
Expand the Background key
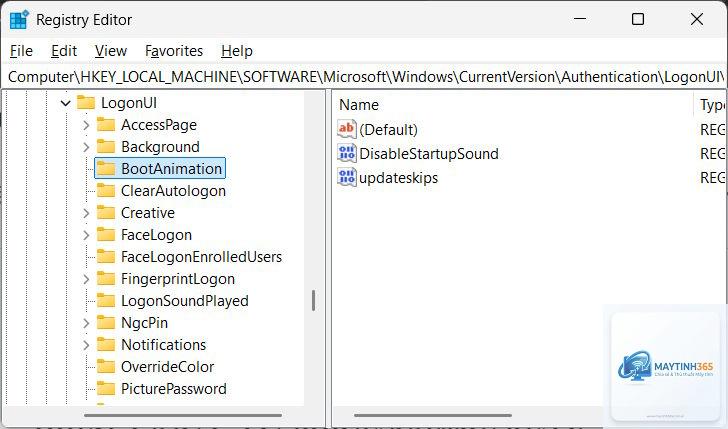(x=86, y=147)
